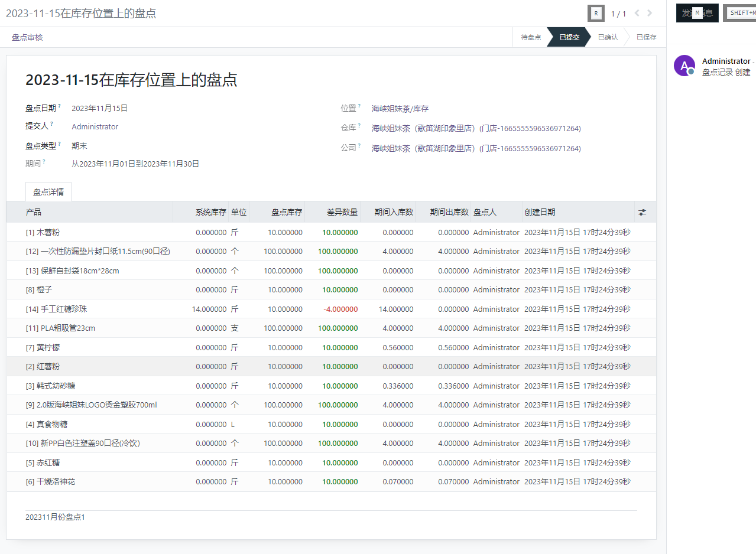756x554 pixels.
Task: Click the help mark beside 盘点类型
Action: coord(60,144)
